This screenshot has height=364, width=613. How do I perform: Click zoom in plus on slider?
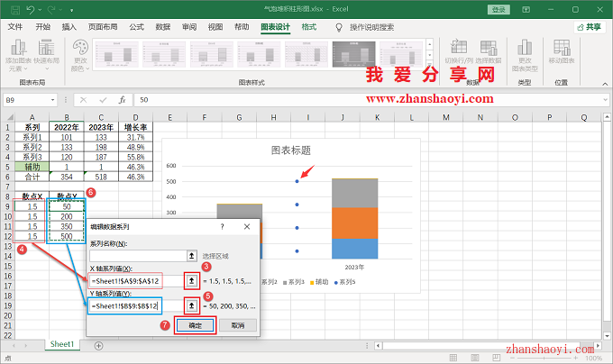(576, 358)
